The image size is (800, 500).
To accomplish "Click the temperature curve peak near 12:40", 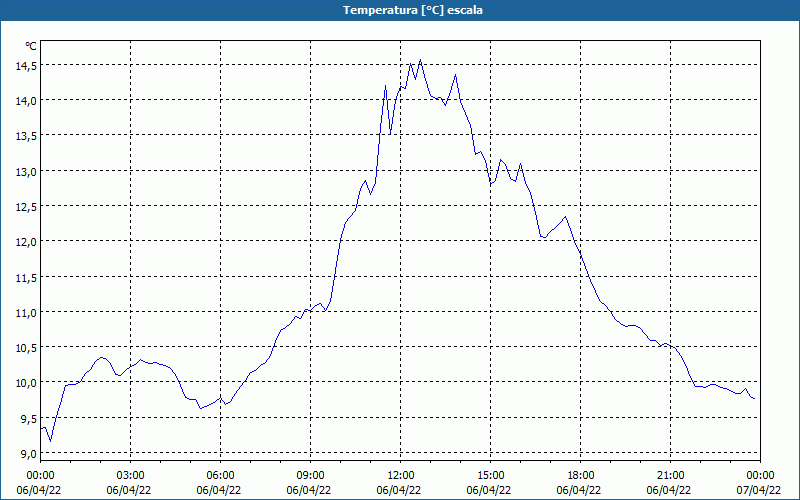I will point(420,60).
